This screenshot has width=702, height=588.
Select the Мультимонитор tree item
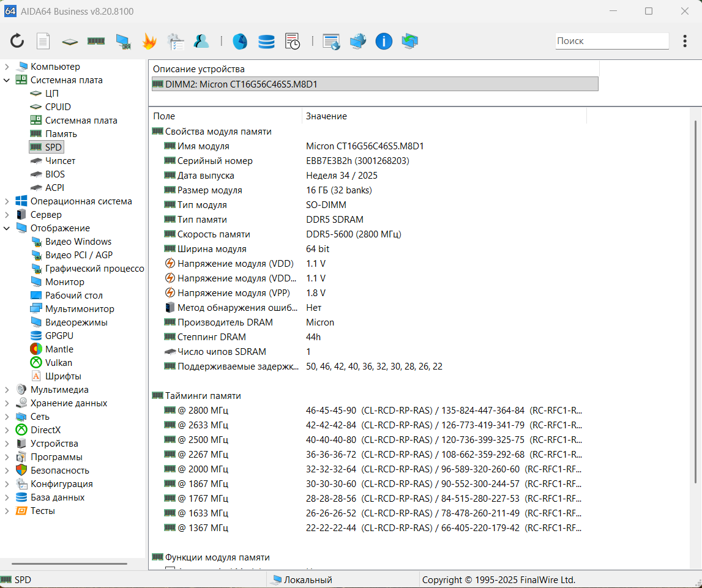(79, 309)
